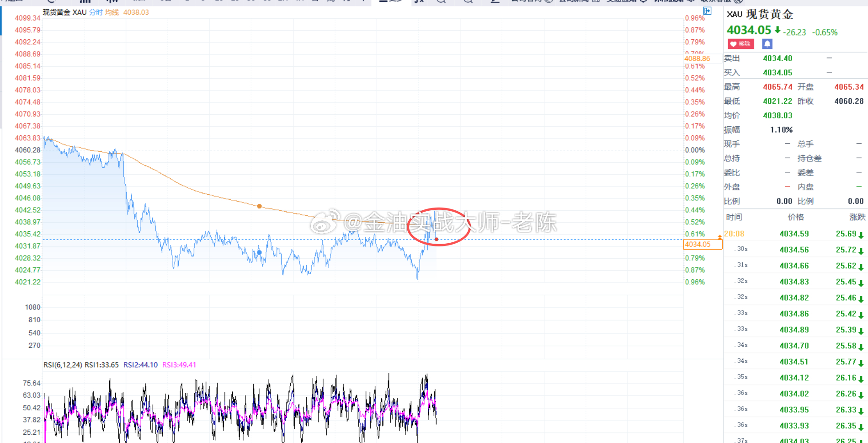Click the 均价 value 4038.03 in panel

[x=777, y=115]
